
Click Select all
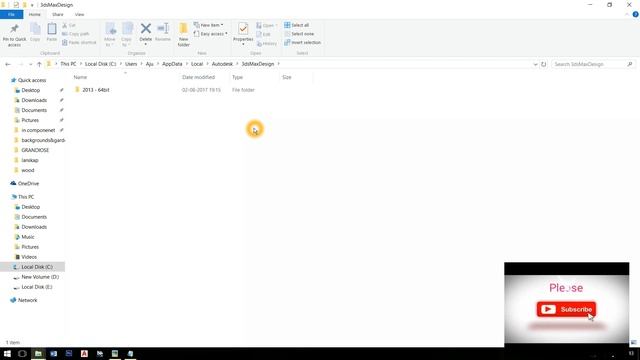(x=296, y=25)
